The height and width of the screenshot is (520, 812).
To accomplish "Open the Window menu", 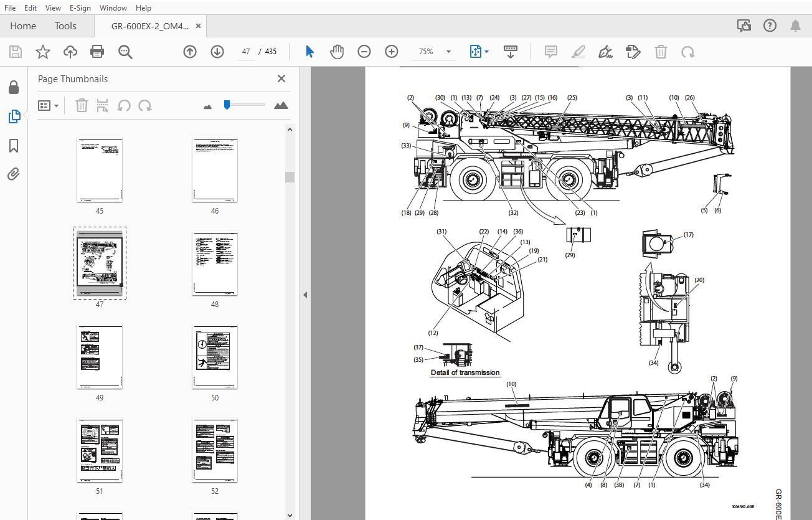I will click(113, 8).
